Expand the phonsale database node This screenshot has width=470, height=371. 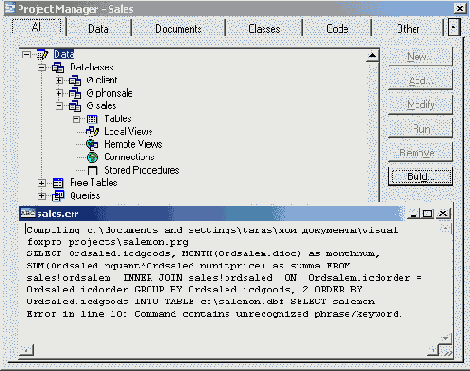59,93
